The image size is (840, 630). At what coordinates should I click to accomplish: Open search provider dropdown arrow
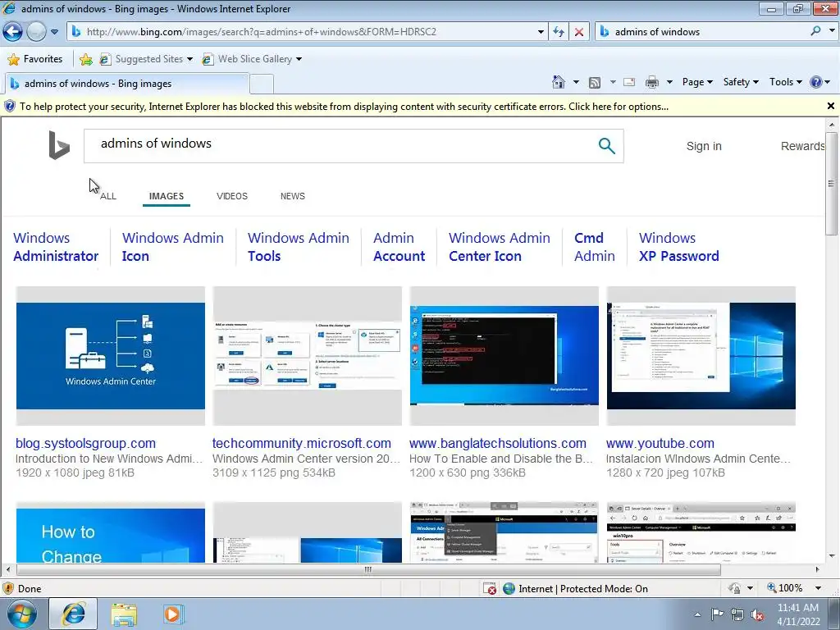pos(832,31)
